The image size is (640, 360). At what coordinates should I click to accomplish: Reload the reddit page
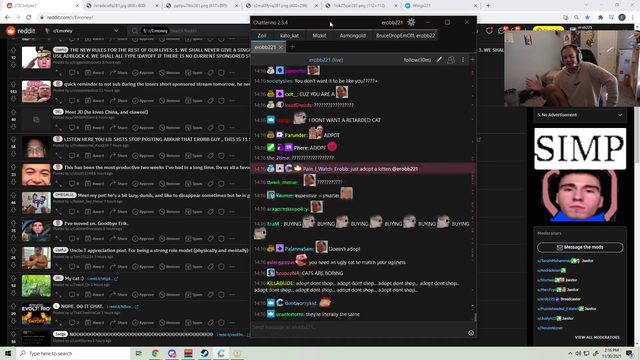[x=29, y=18]
